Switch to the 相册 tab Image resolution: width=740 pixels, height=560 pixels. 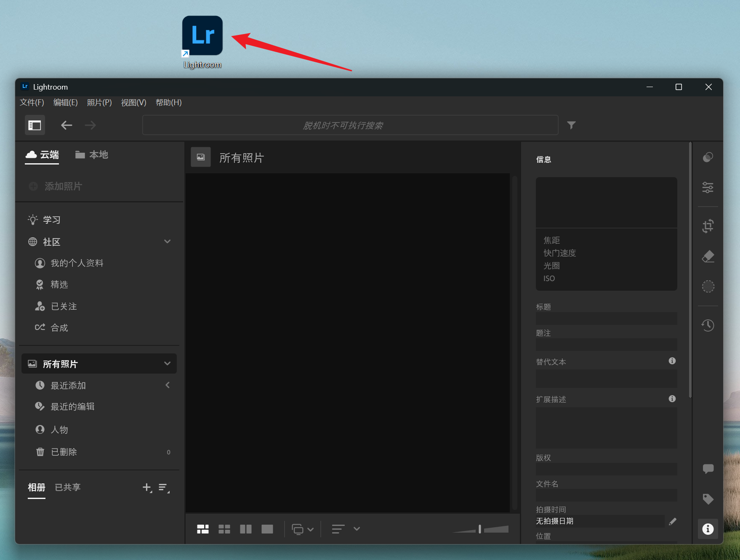point(37,487)
